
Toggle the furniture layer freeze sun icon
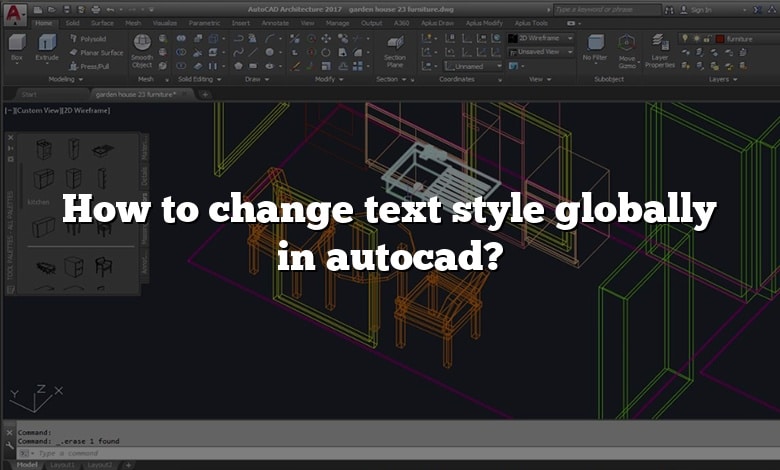pyautogui.click(x=696, y=38)
